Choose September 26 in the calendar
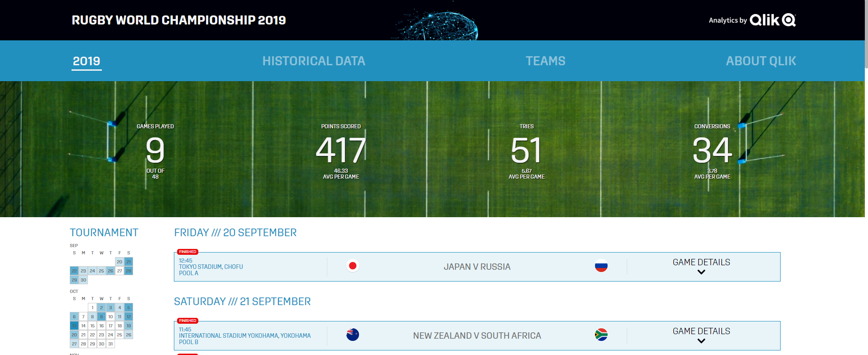 point(110,271)
